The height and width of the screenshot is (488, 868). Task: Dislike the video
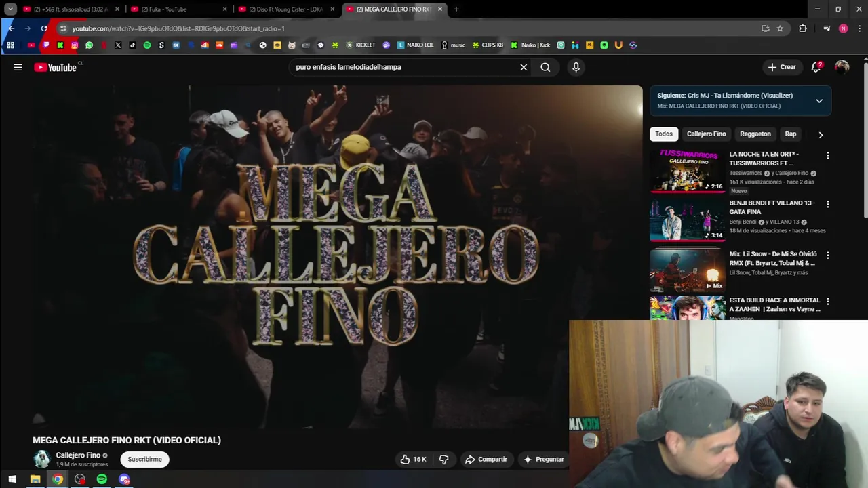[x=443, y=460]
